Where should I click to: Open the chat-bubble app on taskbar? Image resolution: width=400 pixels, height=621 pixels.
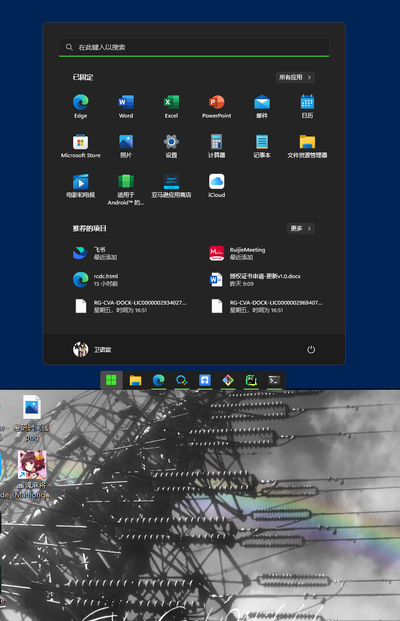coord(181,380)
